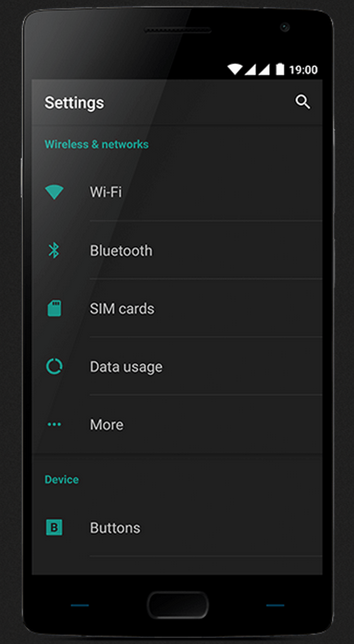This screenshot has width=354, height=644.
Task: Tap the teal Wi-Fi icon in settings list
Action: tap(54, 192)
